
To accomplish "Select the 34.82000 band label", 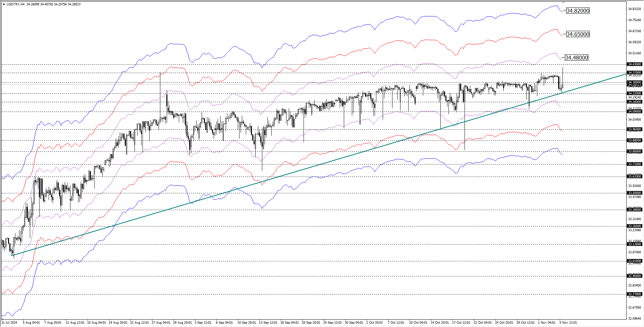I will (x=578, y=11).
